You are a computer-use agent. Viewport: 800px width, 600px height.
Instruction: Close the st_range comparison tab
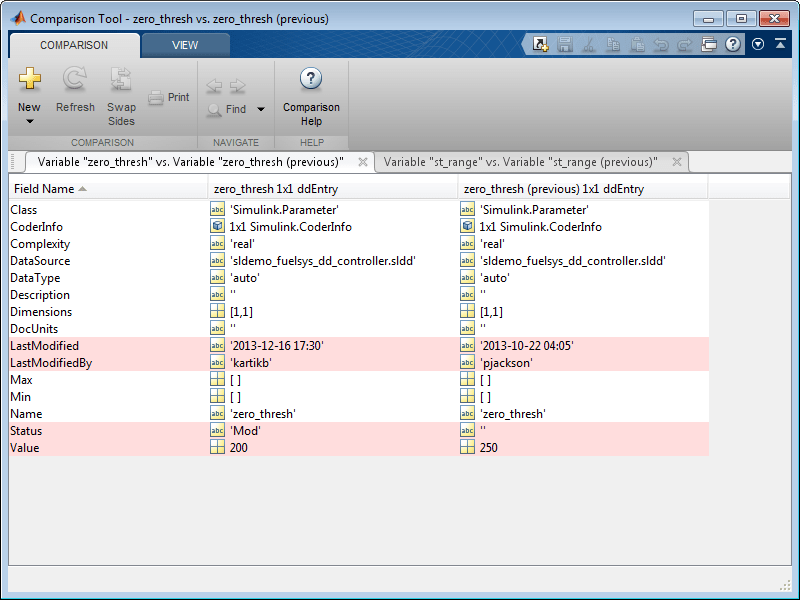coord(677,162)
